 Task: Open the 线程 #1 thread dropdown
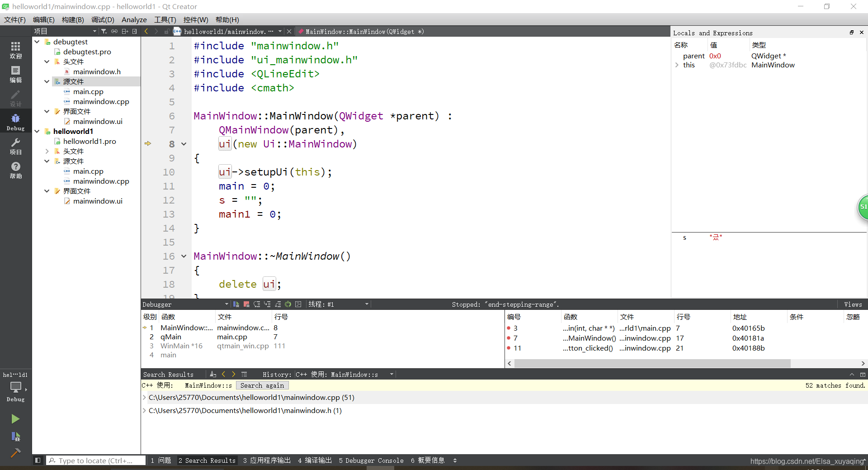tap(339, 304)
